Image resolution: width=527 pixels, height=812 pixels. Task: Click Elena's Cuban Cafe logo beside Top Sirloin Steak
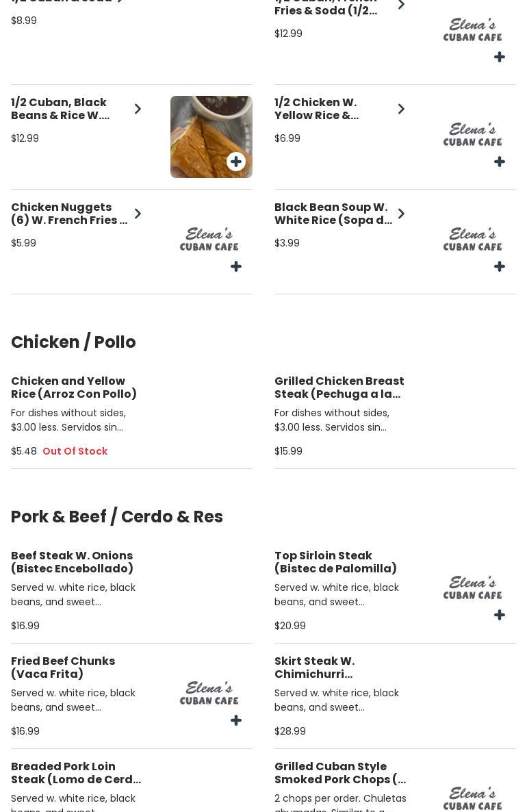coord(472,587)
